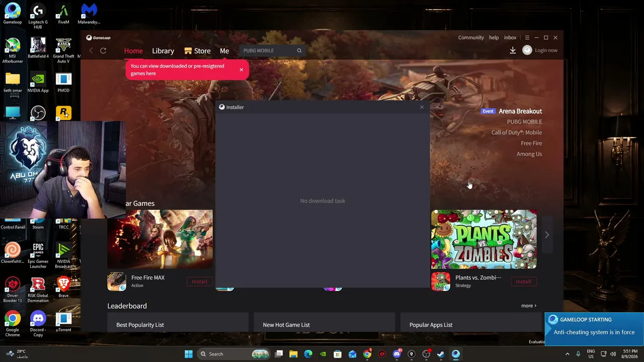Open the Gameloop desktop shortcut
Image resolution: width=644 pixels, height=362 pixels.
click(13, 14)
